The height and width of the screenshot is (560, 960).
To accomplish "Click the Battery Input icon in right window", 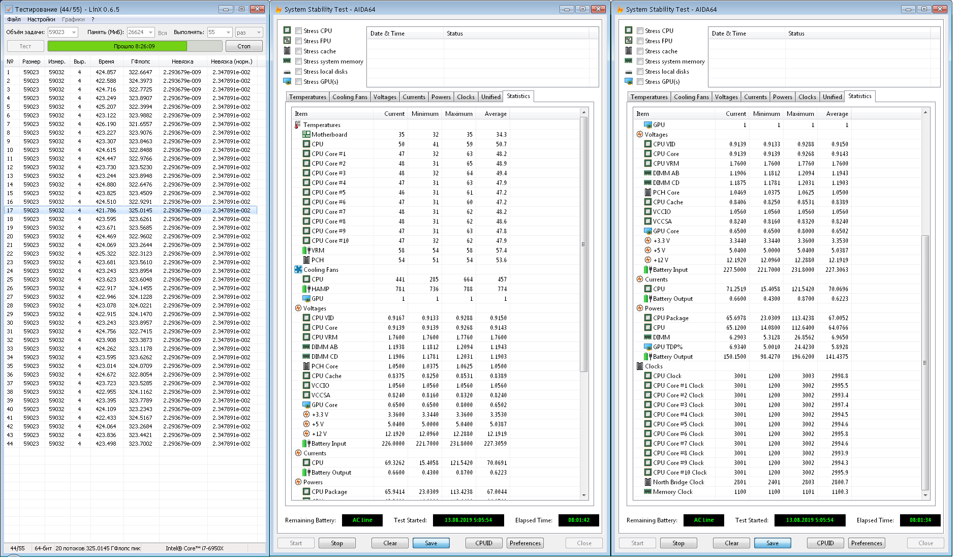I will tap(647, 270).
